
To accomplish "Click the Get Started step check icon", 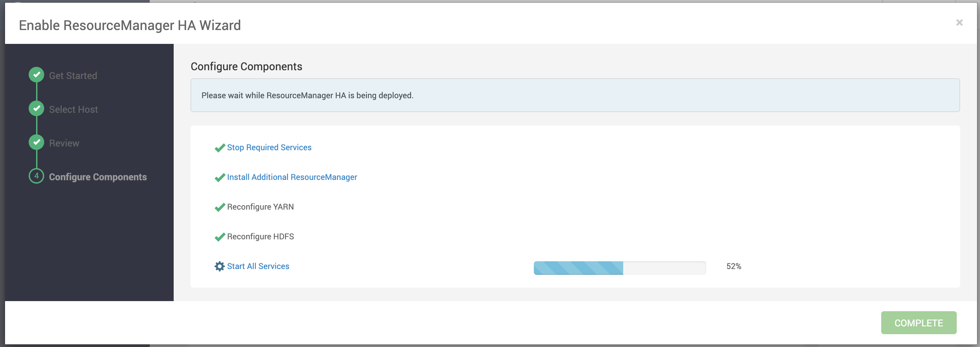I will (x=36, y=75).
